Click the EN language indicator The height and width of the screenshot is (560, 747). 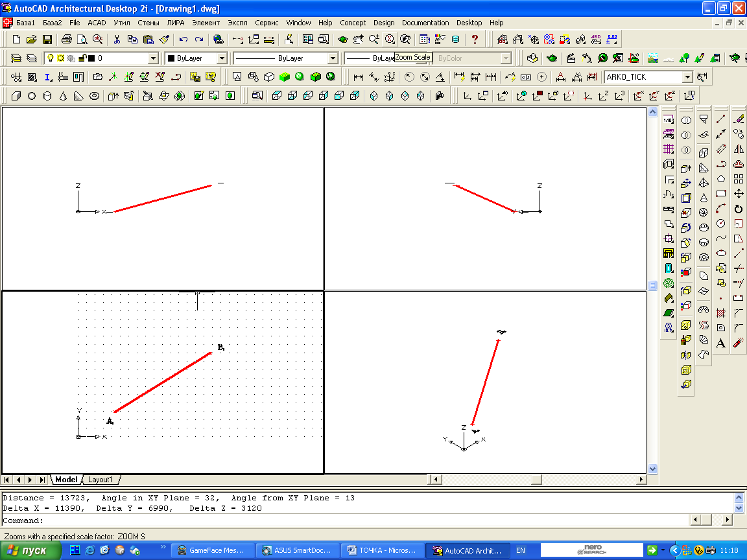(x=521, y=550)
